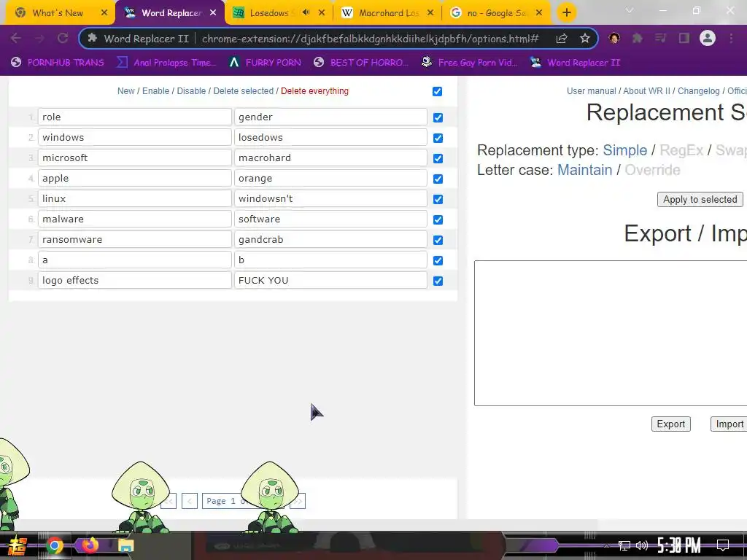Image resolution: width=747 pixels, height=560 pixels.
Task: Uncheck the role to gender rule
Action: pyautogui.click(x=438, y=117)
